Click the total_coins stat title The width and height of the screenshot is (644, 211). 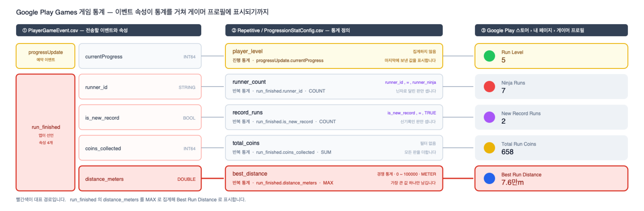(x=246, y=143)
